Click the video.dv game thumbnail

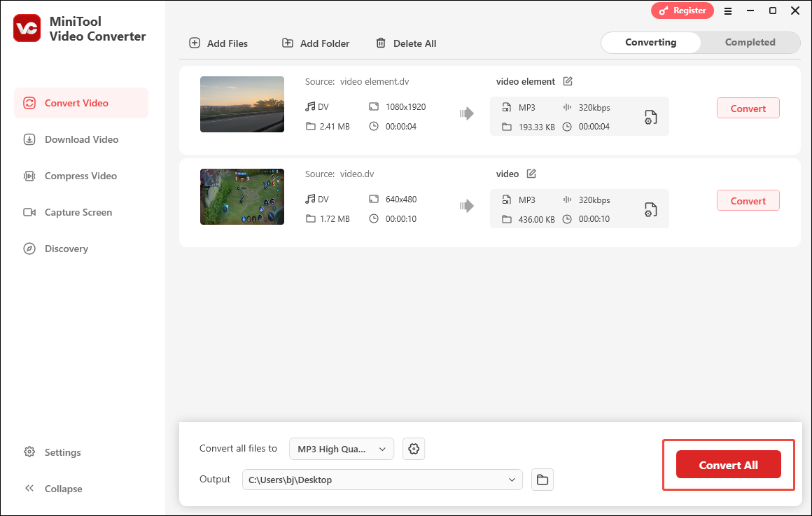[x=241, y=196]
